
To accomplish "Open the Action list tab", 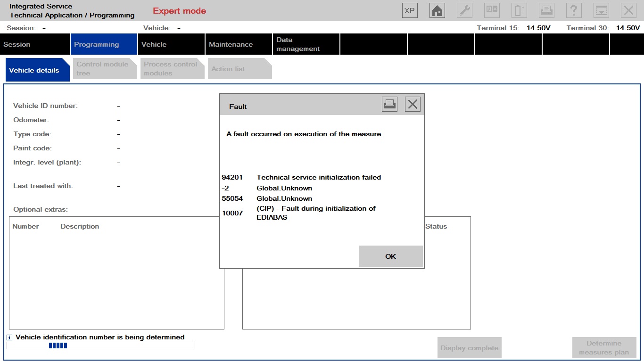I will click(x=240, y=69).
